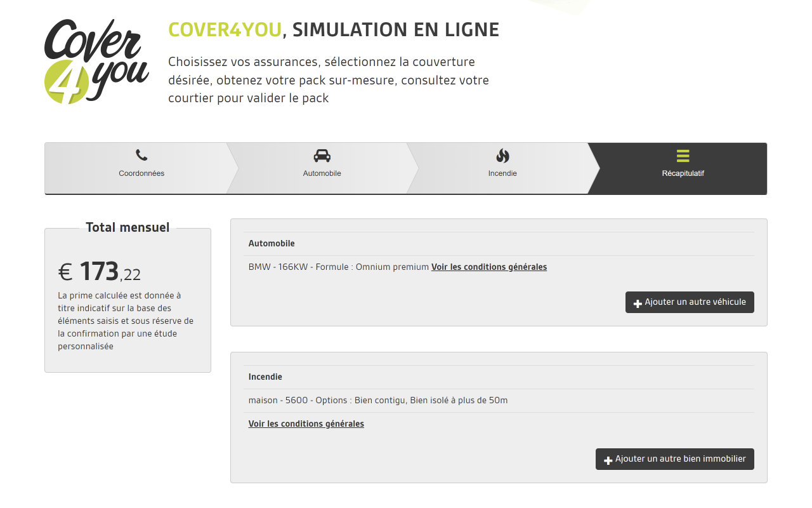
Task: Click the Total mensuel heading
Action: point(128,227)
